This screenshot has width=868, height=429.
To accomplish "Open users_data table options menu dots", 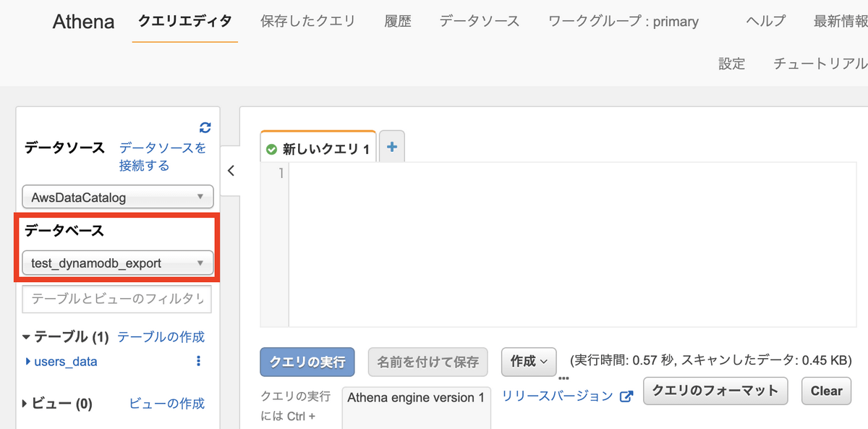I will [x=199, y=361].
